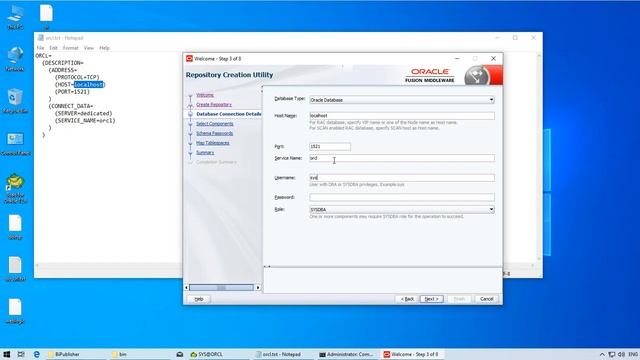Select the text file icon at the top of the desktop
Screen dimensions: 640x360
click(x=46, y=16)
